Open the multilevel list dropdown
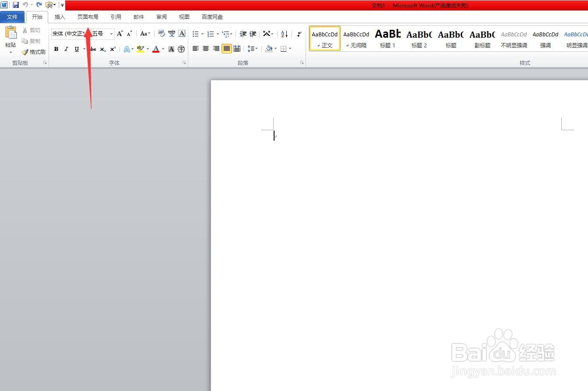This screenshot has height=391, width=588. point(227,34)
